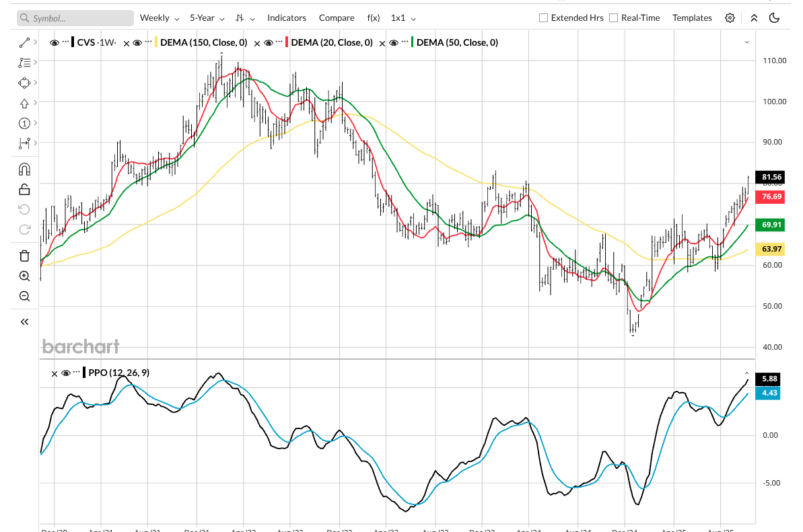Hide the PPO indicator via eye icon
Screen dimensions: 803x532
click(66, 373)
